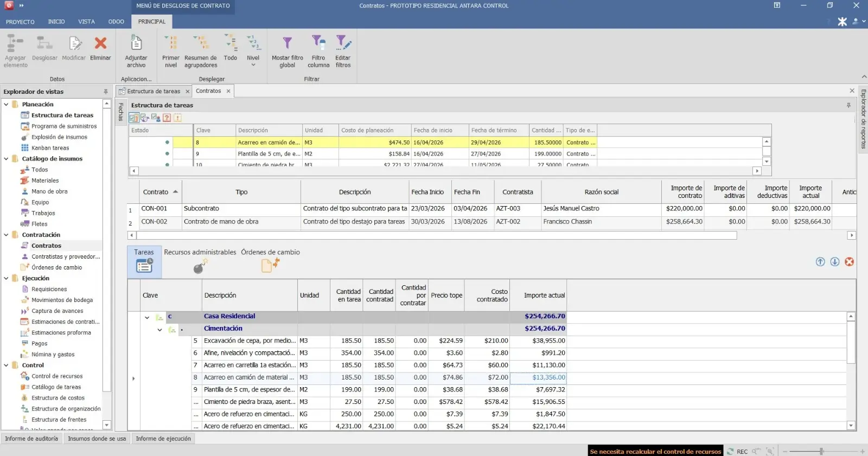Screen dimensions: 868x456
Task: Toggle sort on Contrato column header
Action: [x=156, y=192]
